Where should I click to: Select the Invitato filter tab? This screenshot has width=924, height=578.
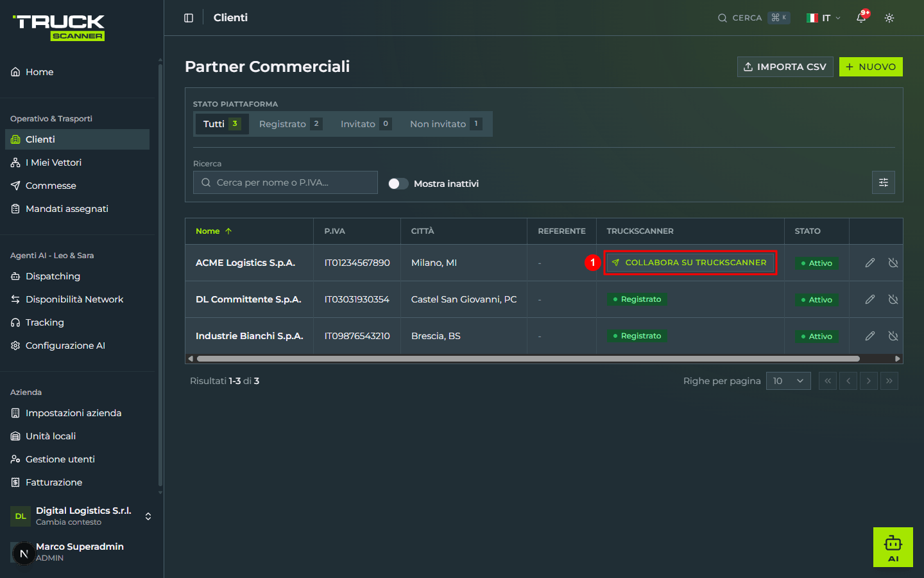click(x=366, y=124)
